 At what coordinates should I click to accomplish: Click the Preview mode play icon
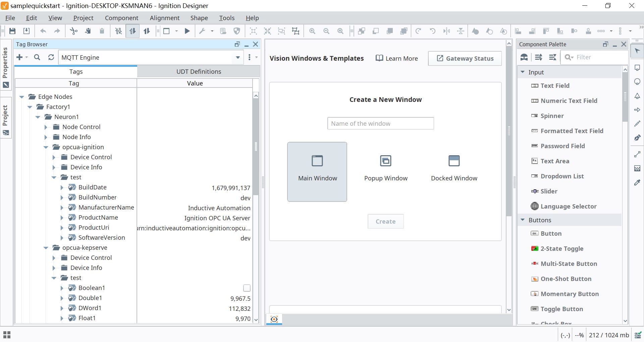[187, 31]
